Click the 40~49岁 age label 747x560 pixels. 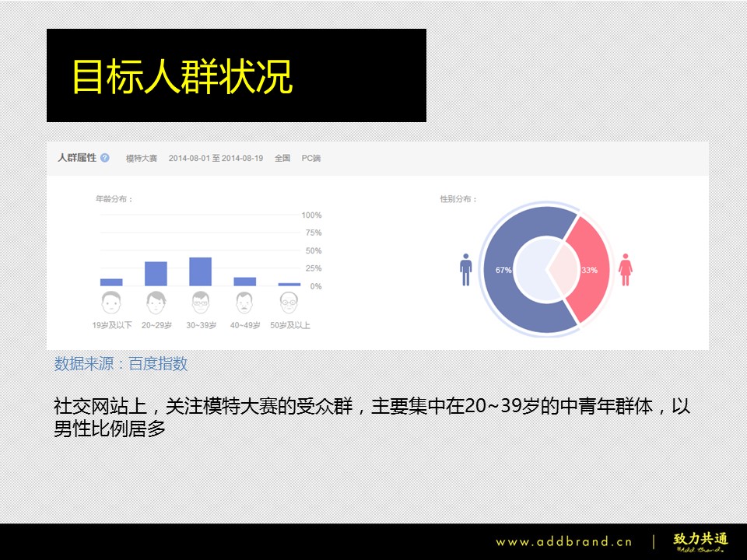[245, 325]
